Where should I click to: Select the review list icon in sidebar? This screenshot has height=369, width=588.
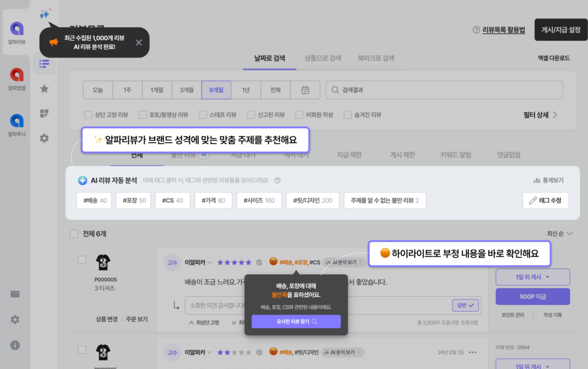[44, 64]
